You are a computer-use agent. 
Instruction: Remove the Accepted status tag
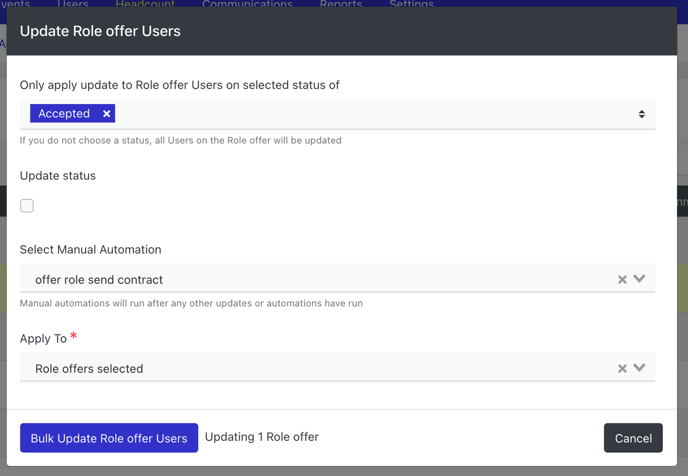coord(106,114)
